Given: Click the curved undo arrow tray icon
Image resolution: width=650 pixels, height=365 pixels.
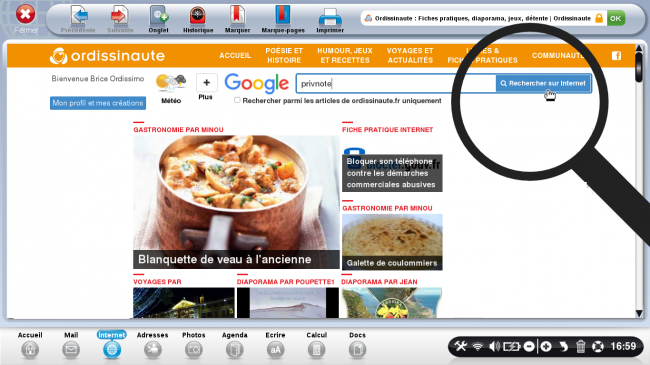Looking at the screenshot, I should pyautogui.click(x=563, y=346).
